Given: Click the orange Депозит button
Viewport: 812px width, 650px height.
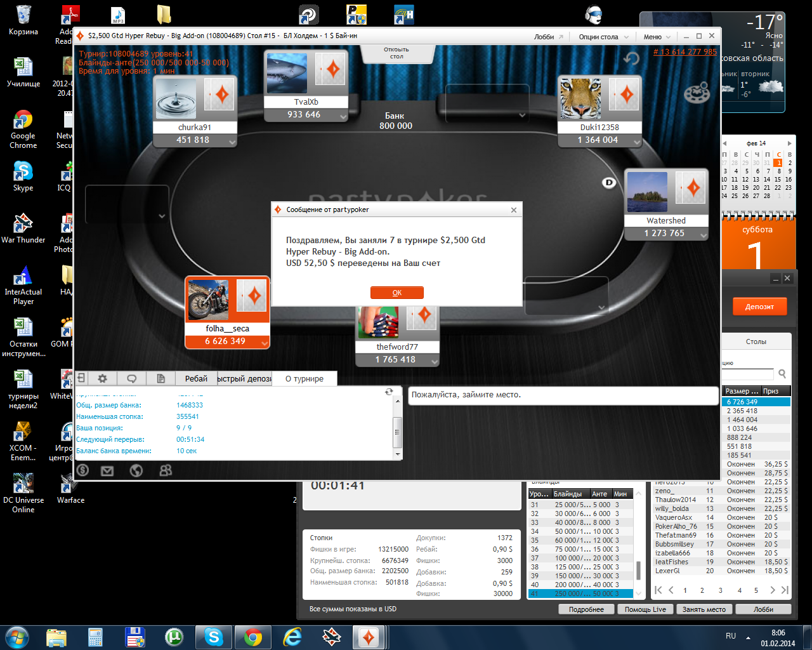Looking at the screenshot, I should 759,307.
